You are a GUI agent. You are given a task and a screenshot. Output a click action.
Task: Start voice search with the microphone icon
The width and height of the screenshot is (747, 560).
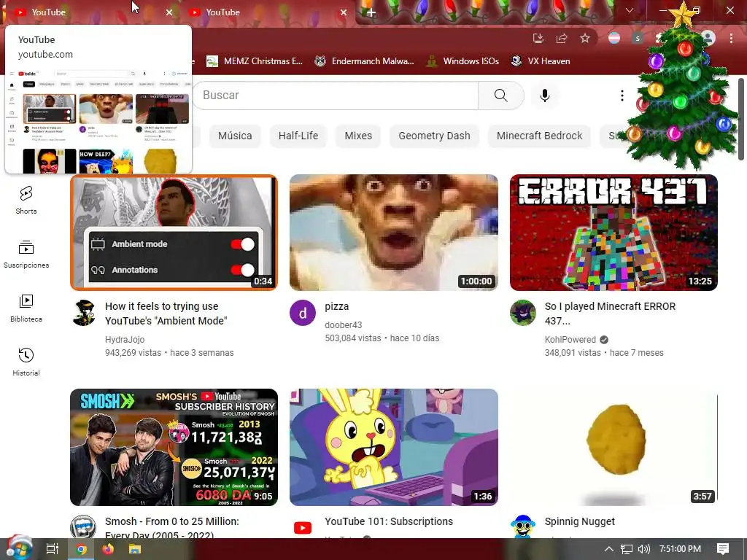tap(544, 96)
